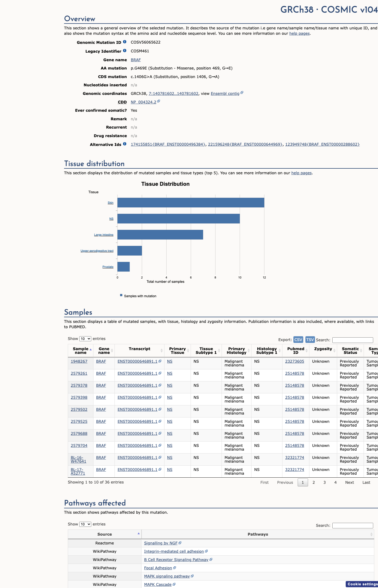Export Samples table as TSV
The height and width of the screenshot is (588, 378).
(310, 339)
